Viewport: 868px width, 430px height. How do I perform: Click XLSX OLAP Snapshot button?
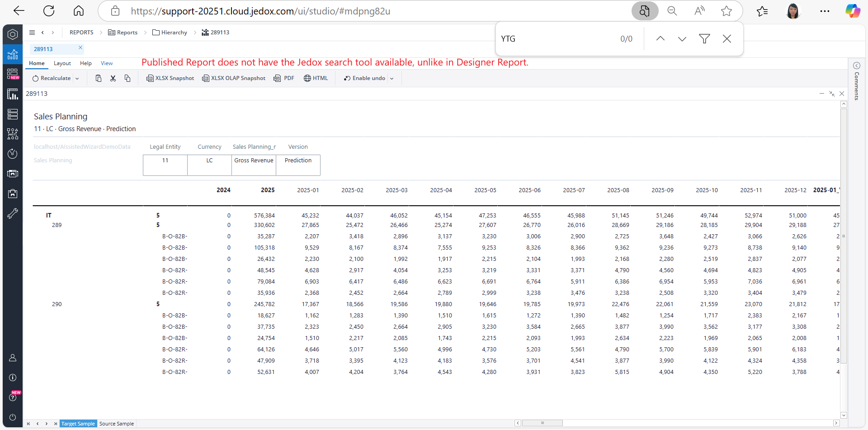234,78
